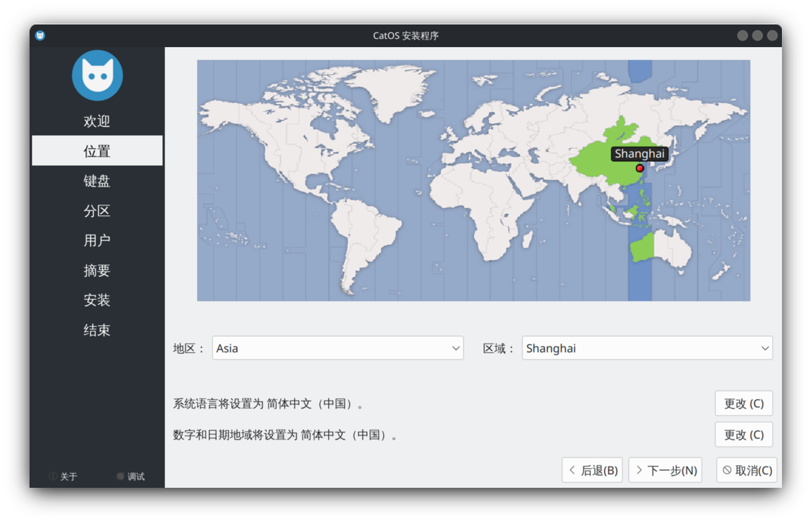Click the 地区 label

pyautogui.click(x=188, y=348)
